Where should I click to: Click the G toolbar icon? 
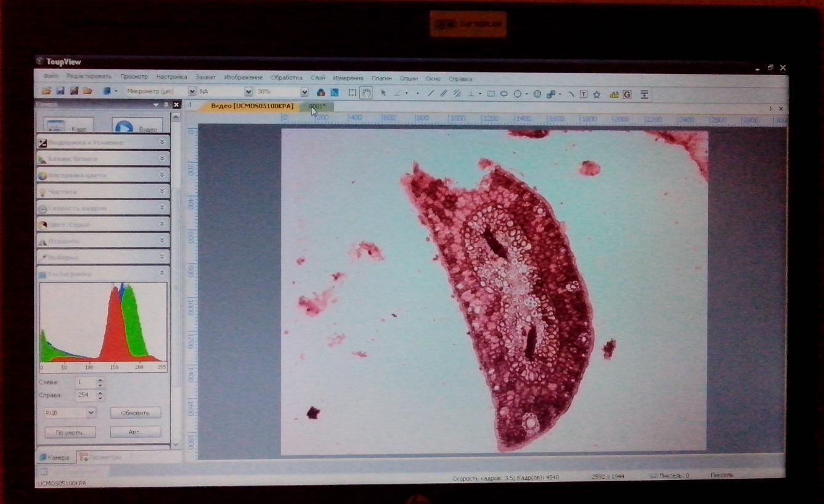click(x=627, y=95)
